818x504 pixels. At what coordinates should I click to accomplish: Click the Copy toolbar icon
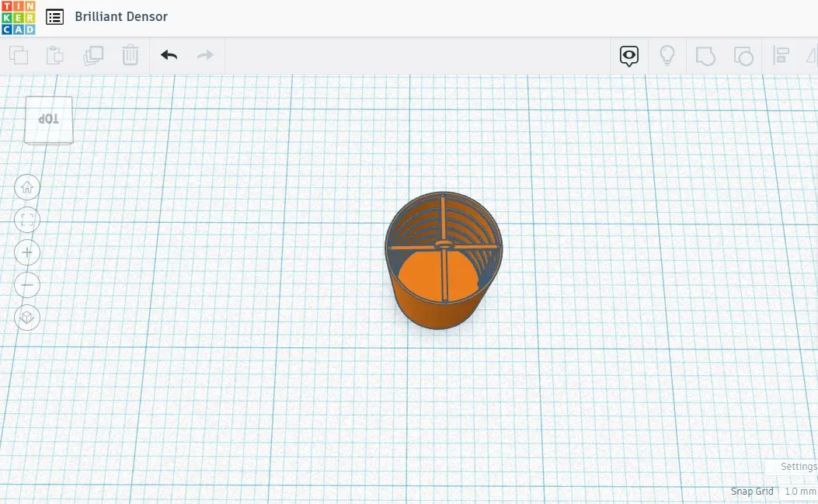tap(19, 55)
